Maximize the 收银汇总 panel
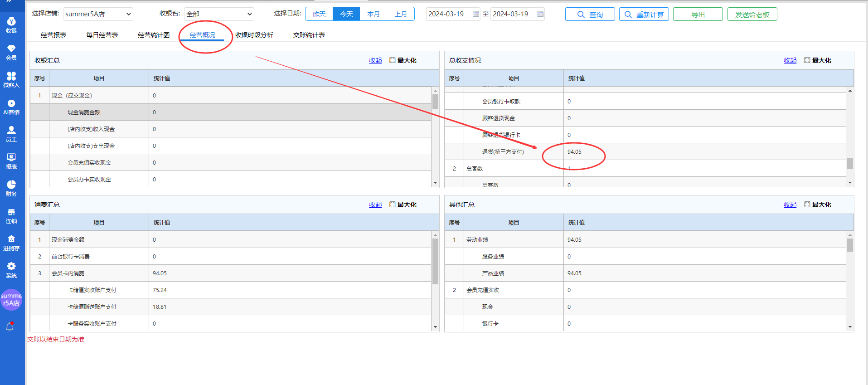 click(403, 60)
